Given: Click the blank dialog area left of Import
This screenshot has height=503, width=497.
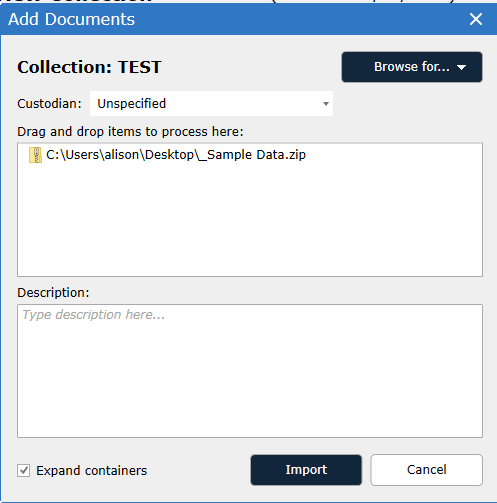Looking at the screenshot, I should 200,470.
